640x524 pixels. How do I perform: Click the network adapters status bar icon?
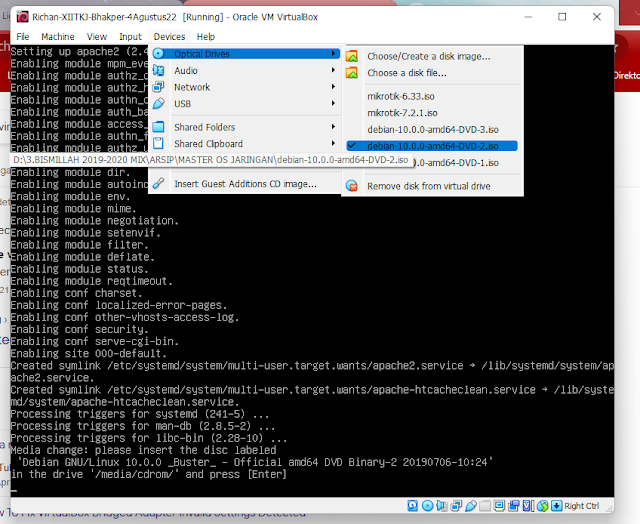click(x=456, y=506)
